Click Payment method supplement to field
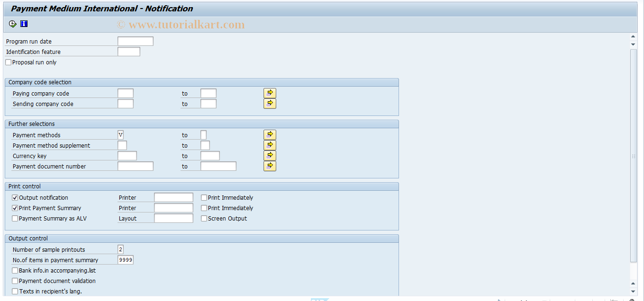This screenshot has width=644, height=301. 205,145
